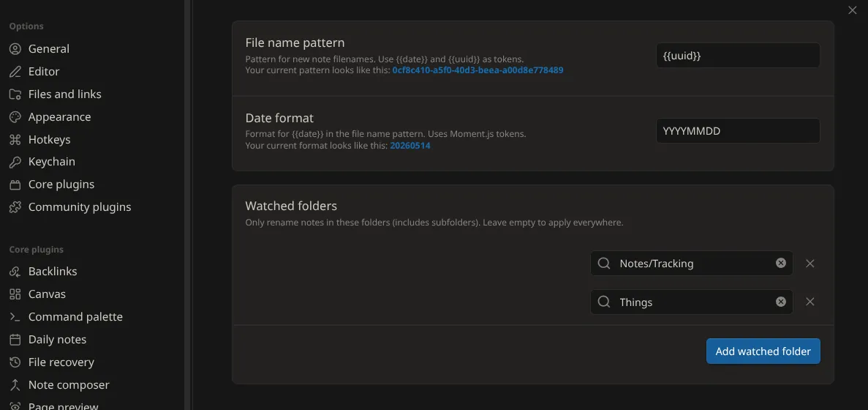Click the Date format input field

pos(738,131)
